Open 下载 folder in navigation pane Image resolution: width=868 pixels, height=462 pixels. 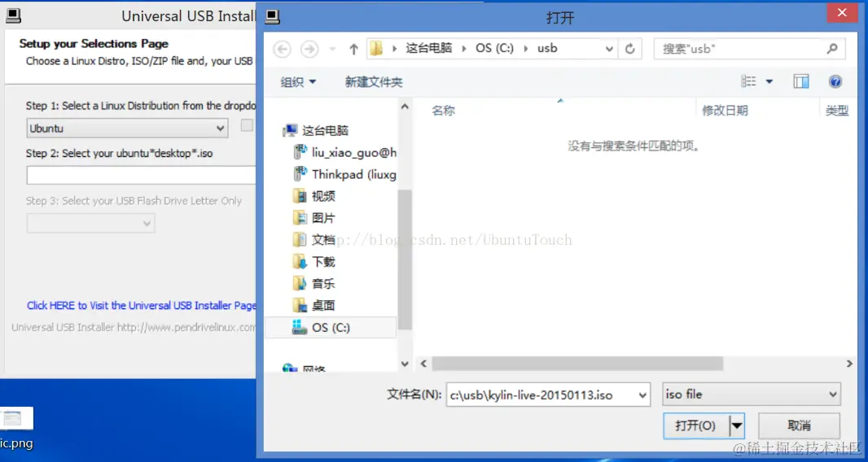click(x=323, y=262)
